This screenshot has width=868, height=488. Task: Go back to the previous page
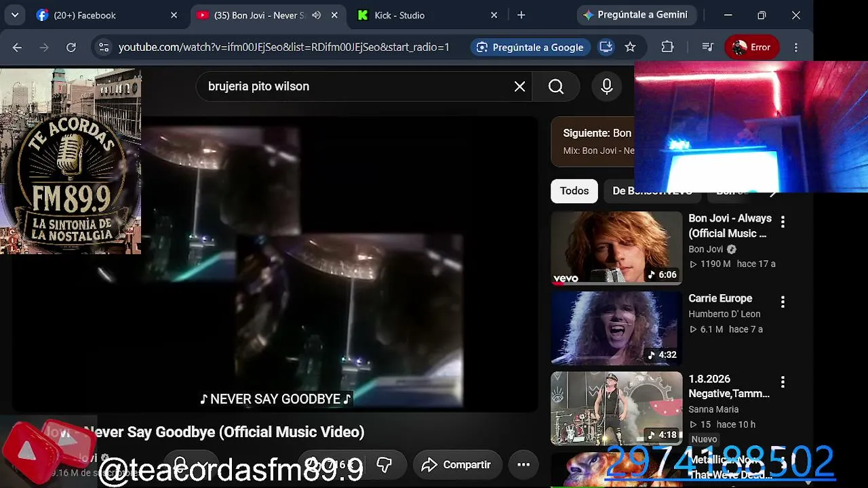tap(17, 47)
